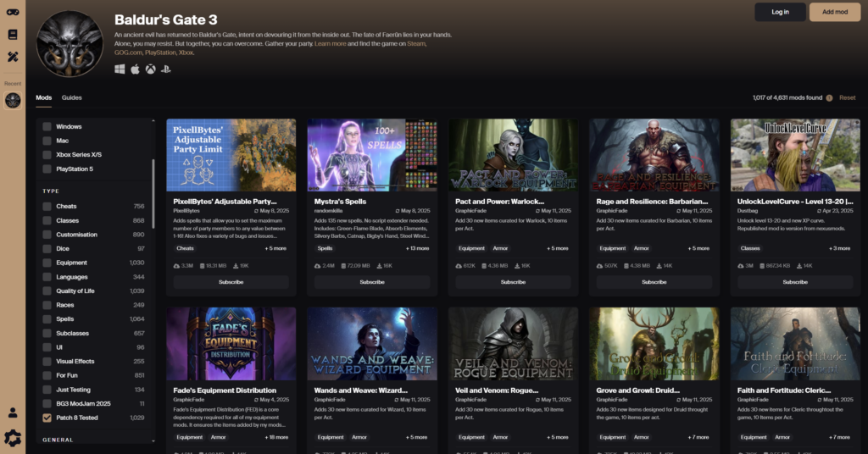Enable the Customisation type filter
The image size is (868, 454).
(x=47, y=235)
